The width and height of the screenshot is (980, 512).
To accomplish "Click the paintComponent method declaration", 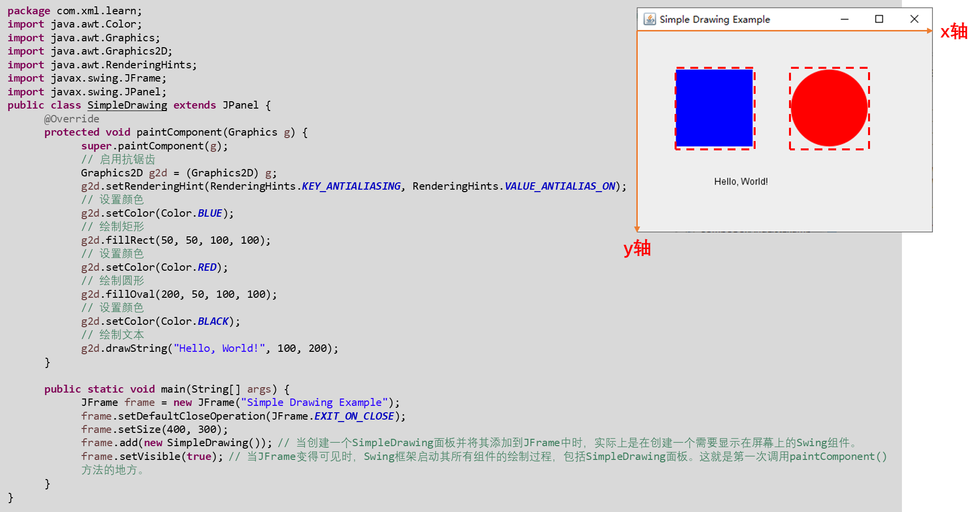I will click(176, 132).
